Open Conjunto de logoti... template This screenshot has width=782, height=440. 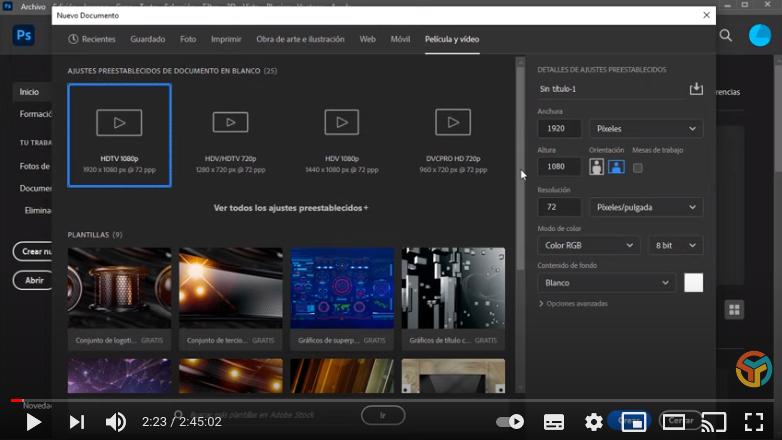[x=119, y=298]
